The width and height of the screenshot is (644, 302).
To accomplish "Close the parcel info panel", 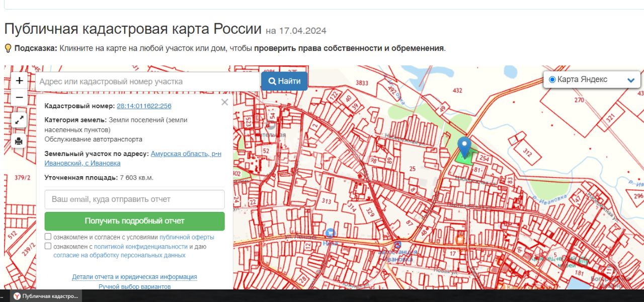I will [224, 102].
